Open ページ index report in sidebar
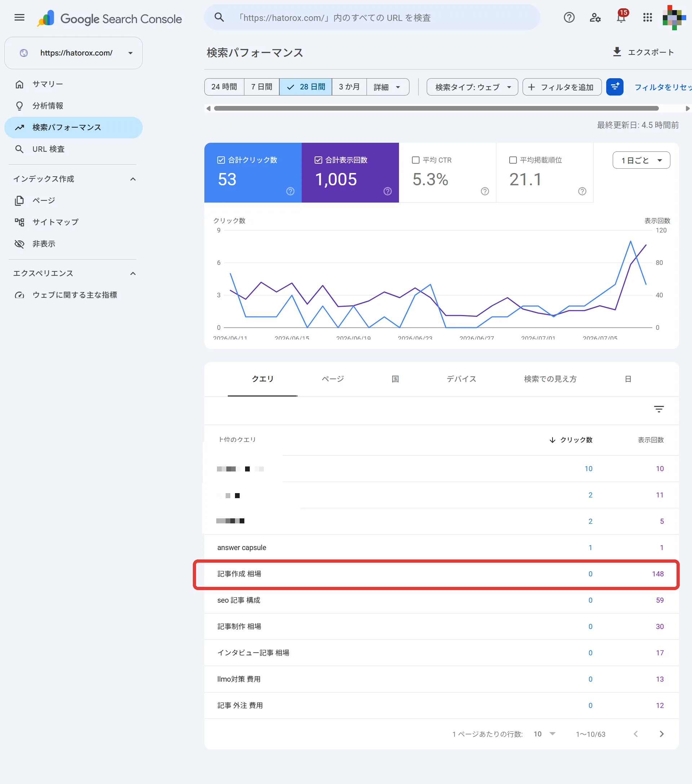The height and width of the screenshot is (784, 692). pos(73,200)
